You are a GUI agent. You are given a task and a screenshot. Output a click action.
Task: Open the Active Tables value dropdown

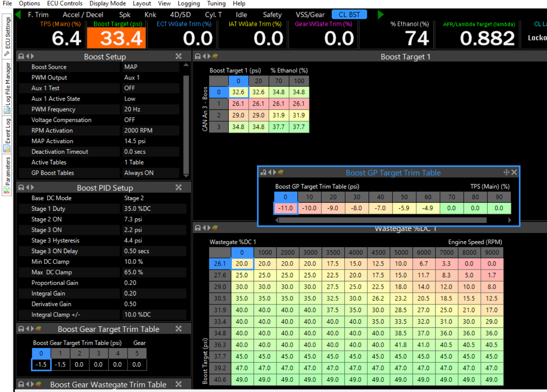pyautogui.click(x=151, y=162)
